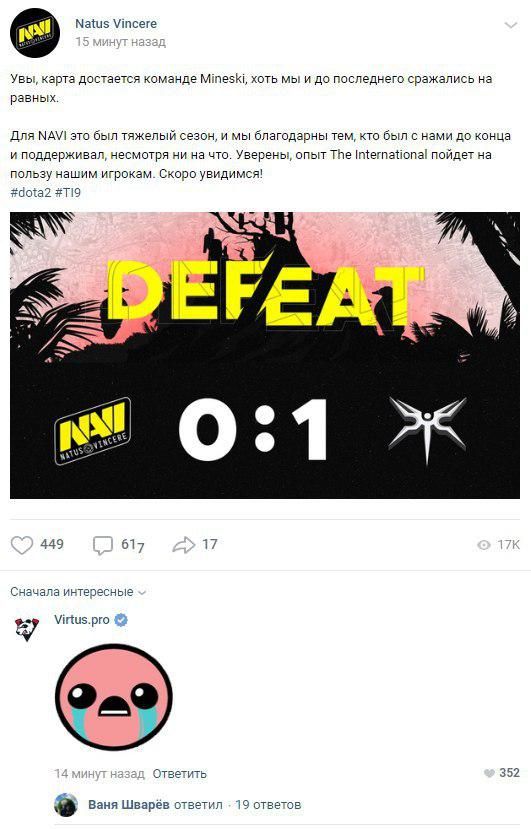531x829 pixels.
Task: Open the post comments via the speech bubble icon
Action: tap(103, 545)
